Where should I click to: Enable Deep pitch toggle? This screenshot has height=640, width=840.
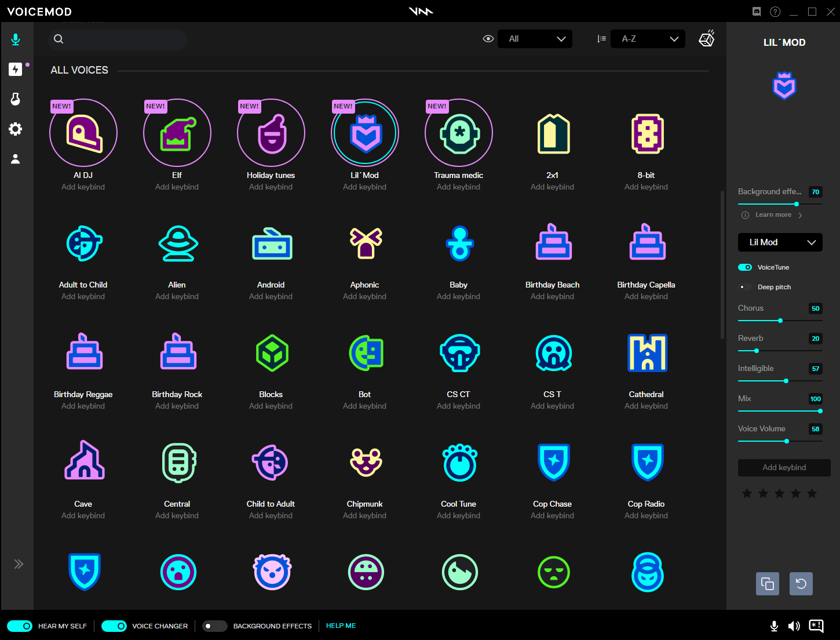744,286
